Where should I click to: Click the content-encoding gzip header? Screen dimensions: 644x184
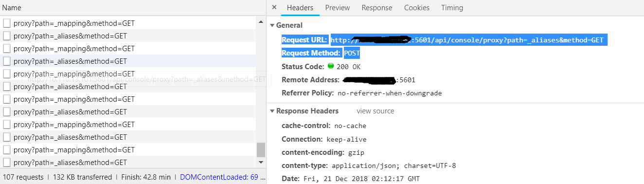(x=323, y=152)
